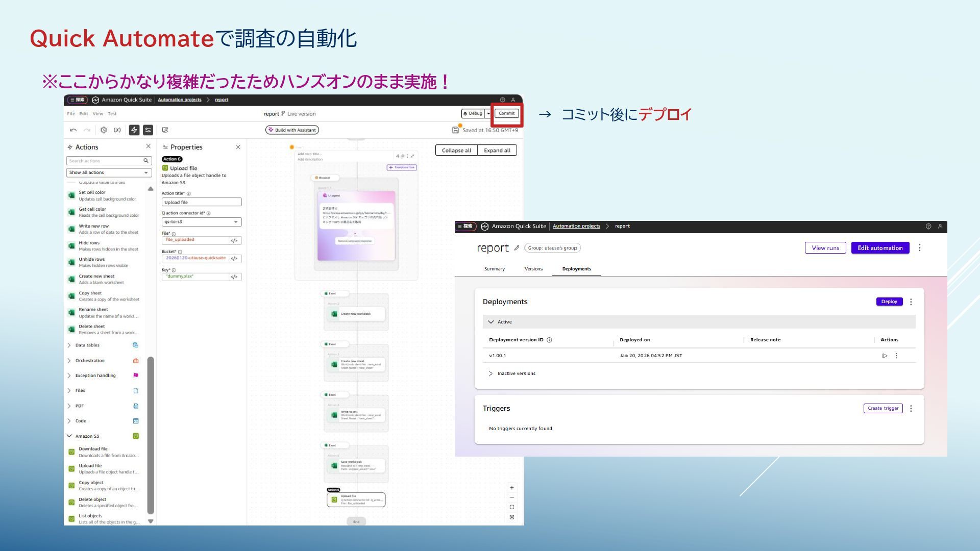Click the run icon for v1.00.1 deployment
Screen dimensions: 980x551
tap(885, 356)
